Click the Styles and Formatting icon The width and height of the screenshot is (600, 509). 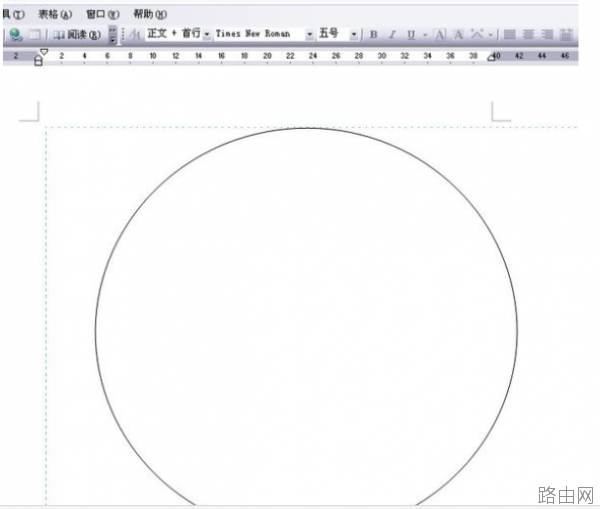[134, 35]
